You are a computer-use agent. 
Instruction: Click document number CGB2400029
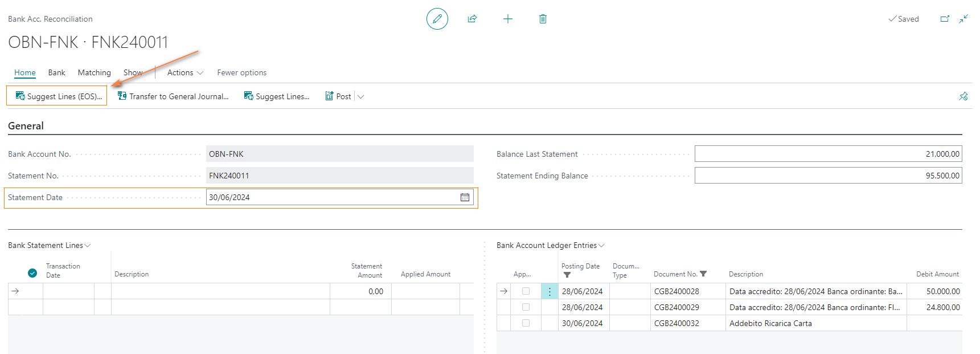point(676,307)
